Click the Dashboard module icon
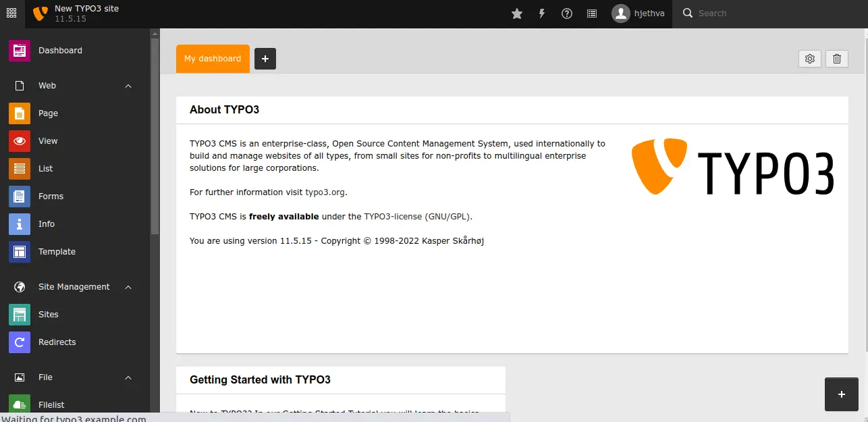This screenshot has width=868, height=422. [20, 51]
